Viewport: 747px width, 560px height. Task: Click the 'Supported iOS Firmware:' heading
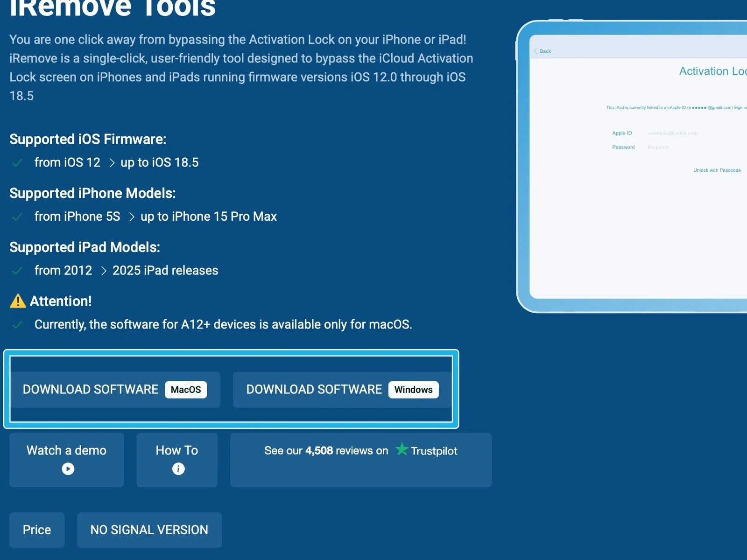pos(88,139)
